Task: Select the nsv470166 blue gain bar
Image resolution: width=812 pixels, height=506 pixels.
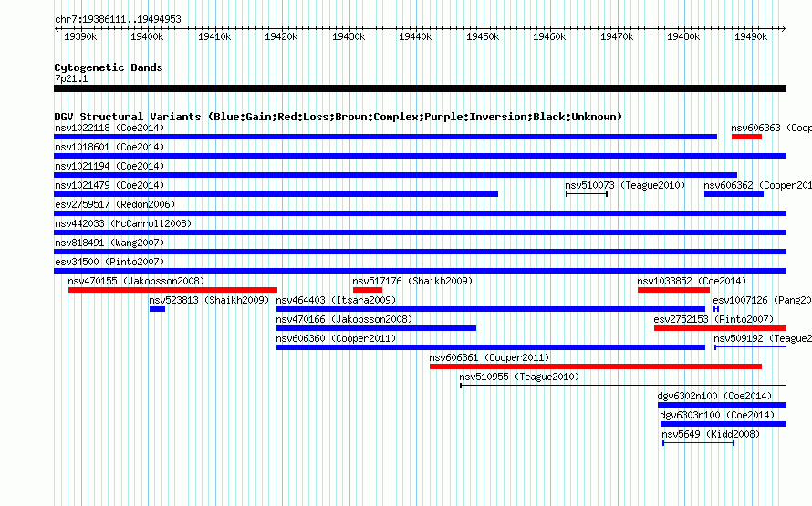Action: coord(376,328)
